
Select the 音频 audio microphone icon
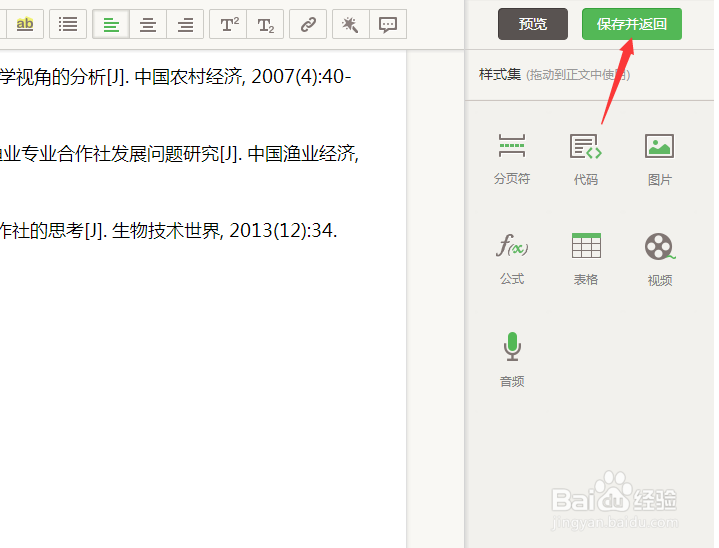coord(512,346)
